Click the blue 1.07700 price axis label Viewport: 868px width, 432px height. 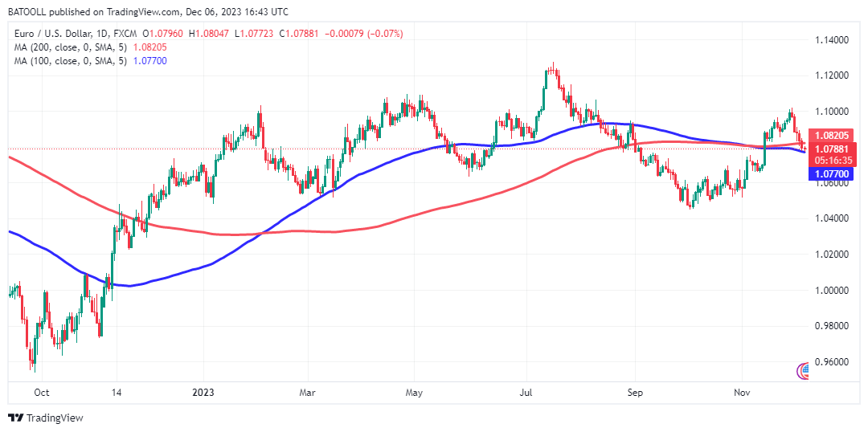(832, 173)
